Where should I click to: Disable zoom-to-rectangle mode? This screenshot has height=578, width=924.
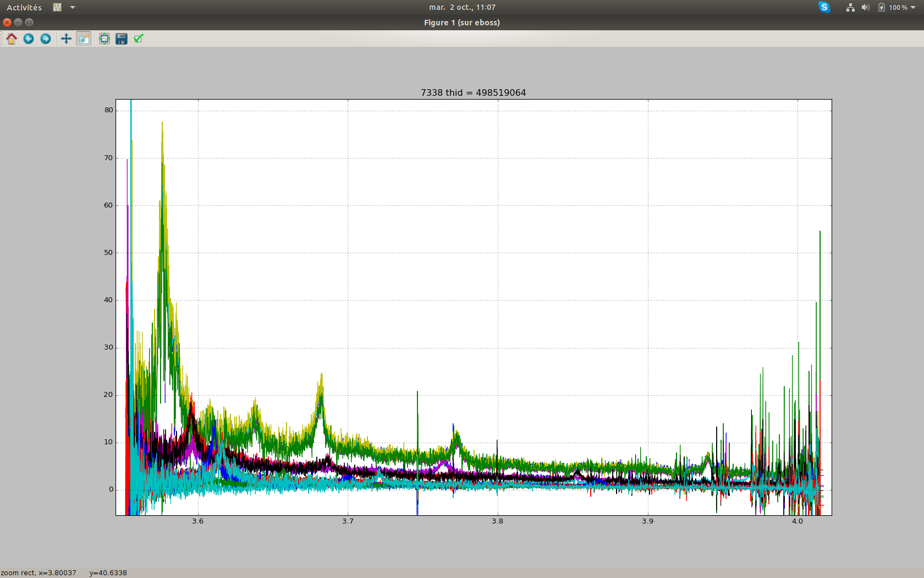84,39
